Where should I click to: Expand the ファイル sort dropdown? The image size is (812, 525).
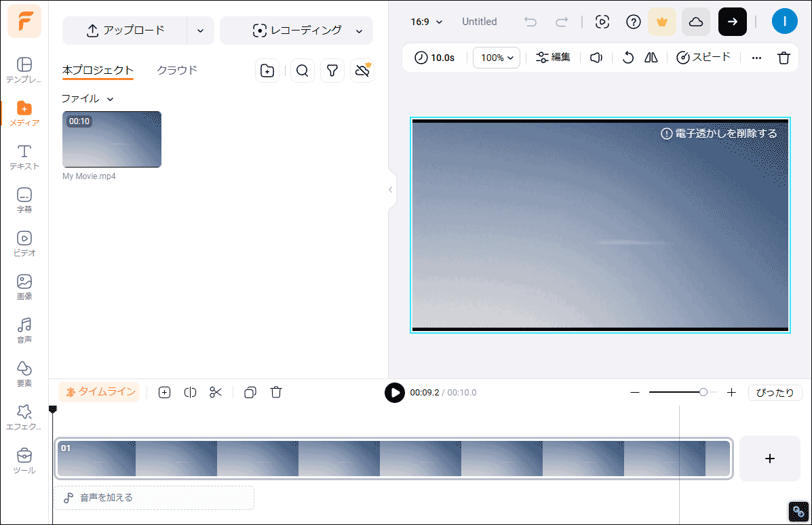tap(87, 98)
